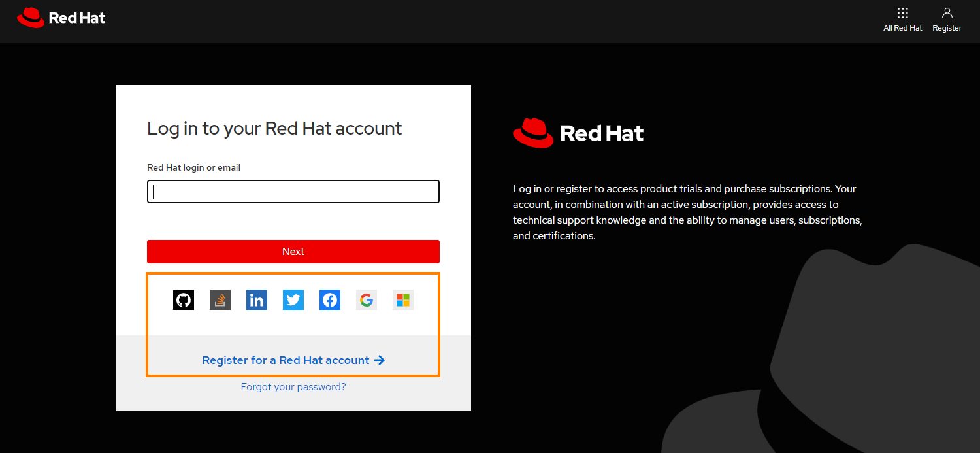The image size is (980, 453).
Task: Sign in with the Twitter icon
Action: [x=293, y=300]
